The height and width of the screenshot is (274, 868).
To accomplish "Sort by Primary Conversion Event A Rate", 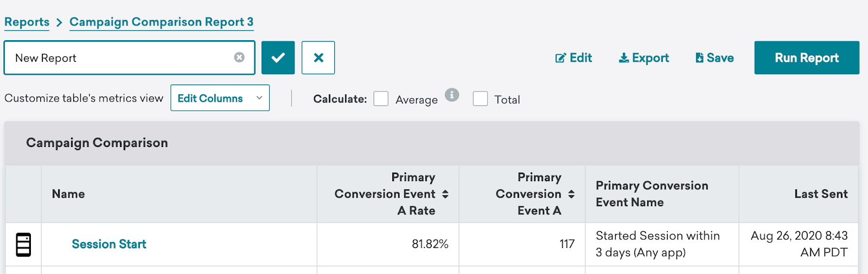I will point(445,194).
